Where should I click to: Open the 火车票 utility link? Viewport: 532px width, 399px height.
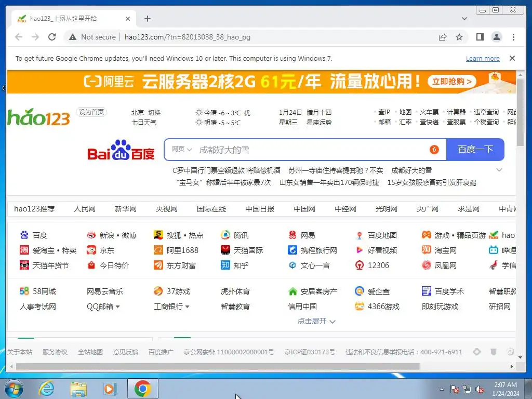(x=429, y=112)
